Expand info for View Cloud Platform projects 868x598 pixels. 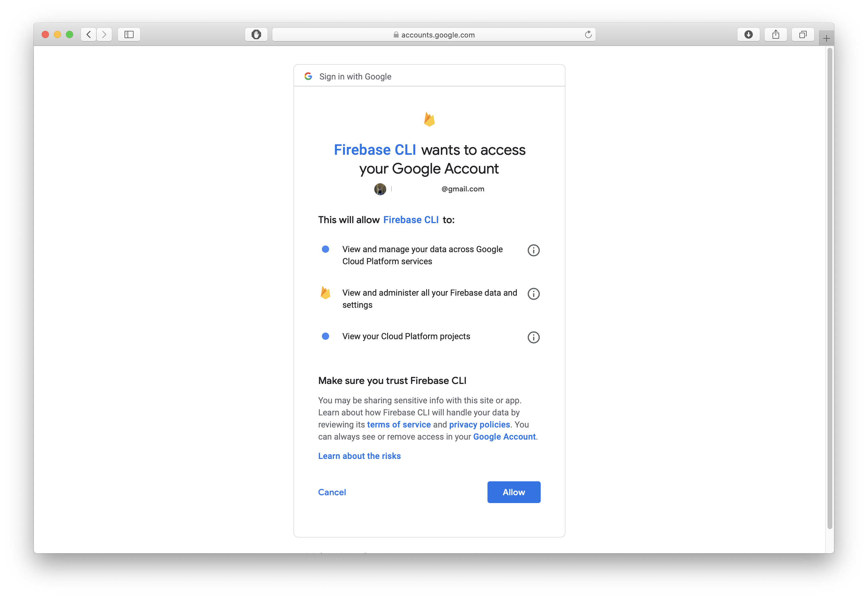click(533, 337)
